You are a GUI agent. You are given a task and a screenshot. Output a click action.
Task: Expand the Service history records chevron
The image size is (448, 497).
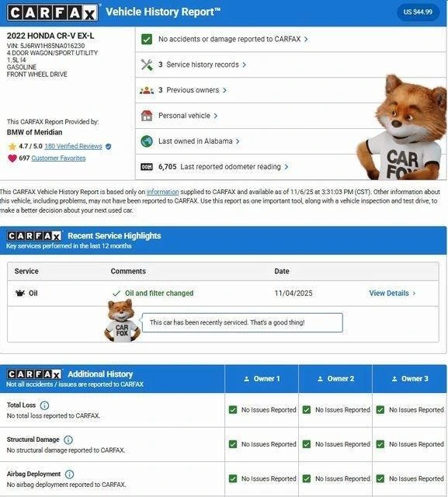(245, 64)
